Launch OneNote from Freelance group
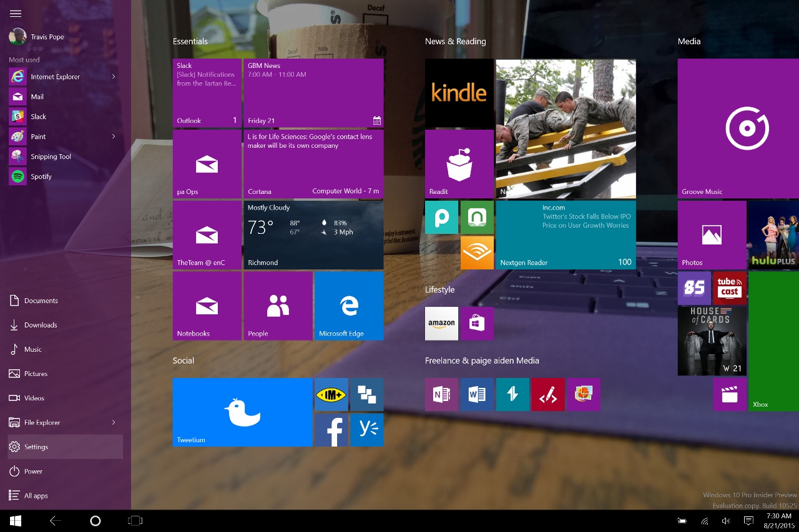This screenshot has width=799, height=532. click(441, 394)
